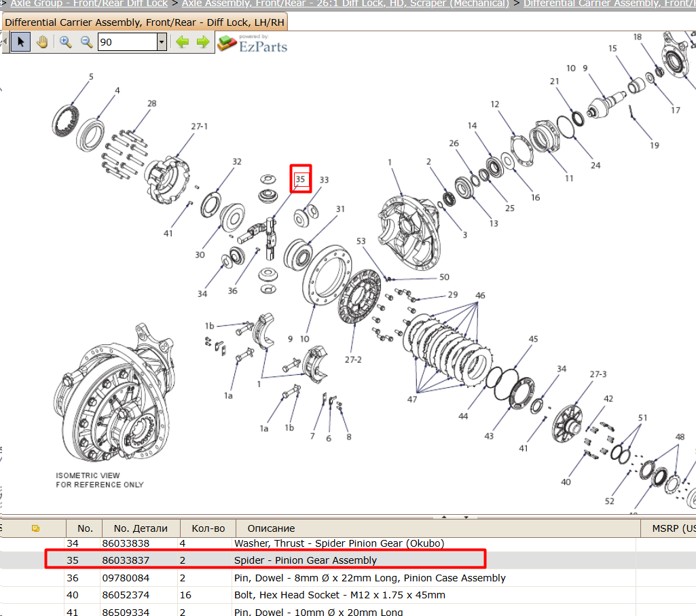Open Axle Assembly 26:1 Diff Lock breadcrumb
The width and height of the screenshot is (696, 616).
click(346, 3)
